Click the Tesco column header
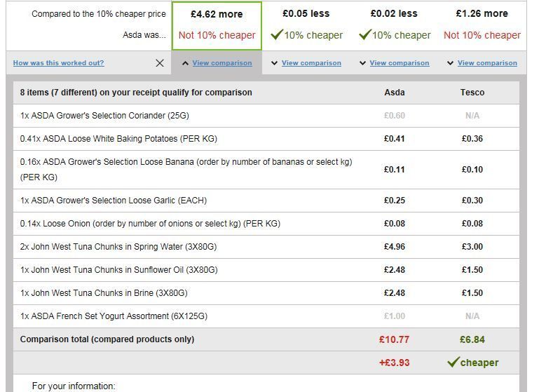 coord(472,93)
